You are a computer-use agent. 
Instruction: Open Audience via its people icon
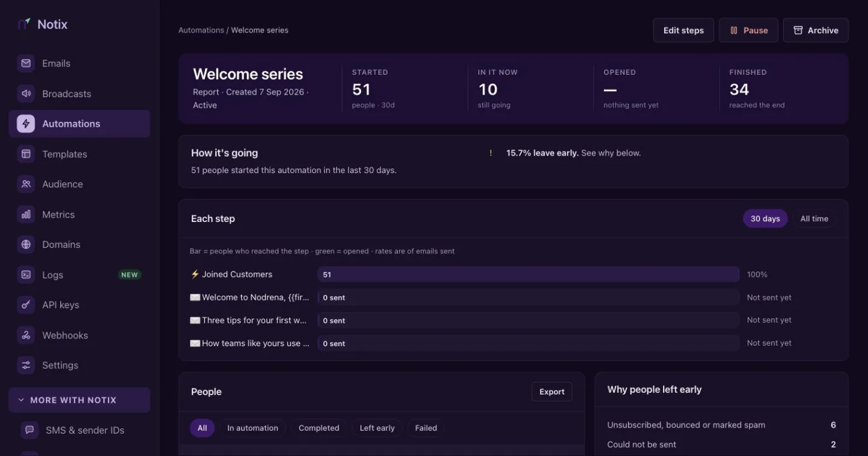point(26,184)
